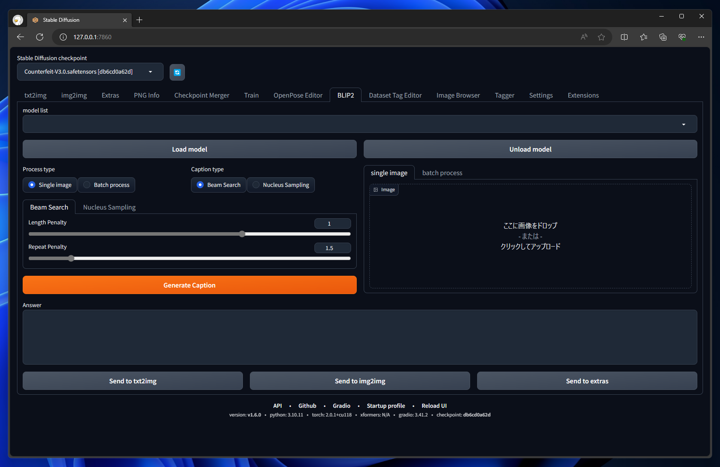720x467 pixels.
Task: Click Send to img2img button
Action: pyautogui.click(x=360, y=381)
